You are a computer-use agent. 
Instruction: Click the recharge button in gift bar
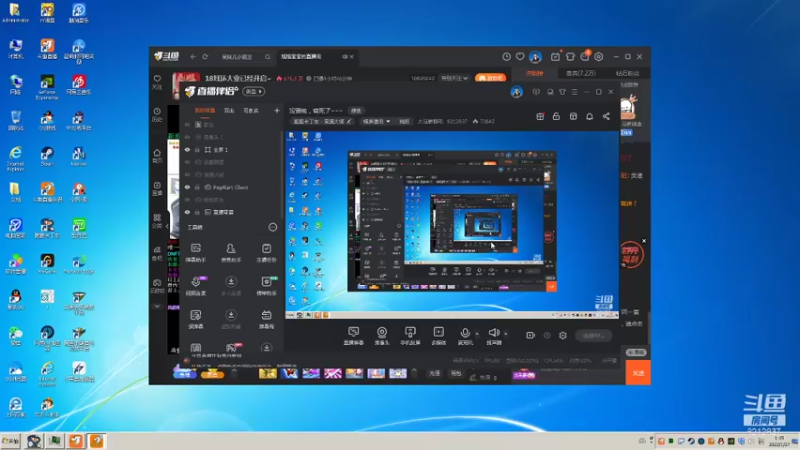click(x=434, y=373)
